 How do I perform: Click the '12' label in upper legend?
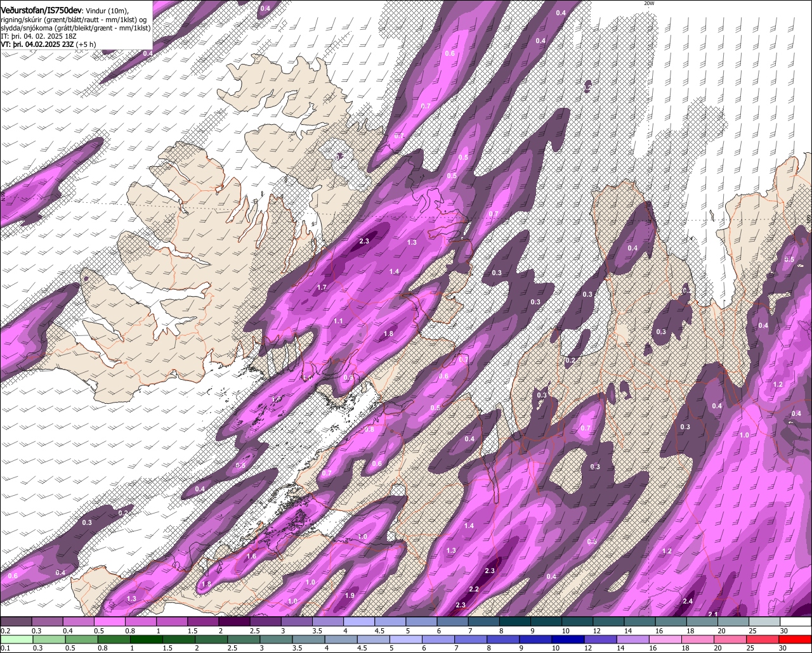[x=597, y=631]
